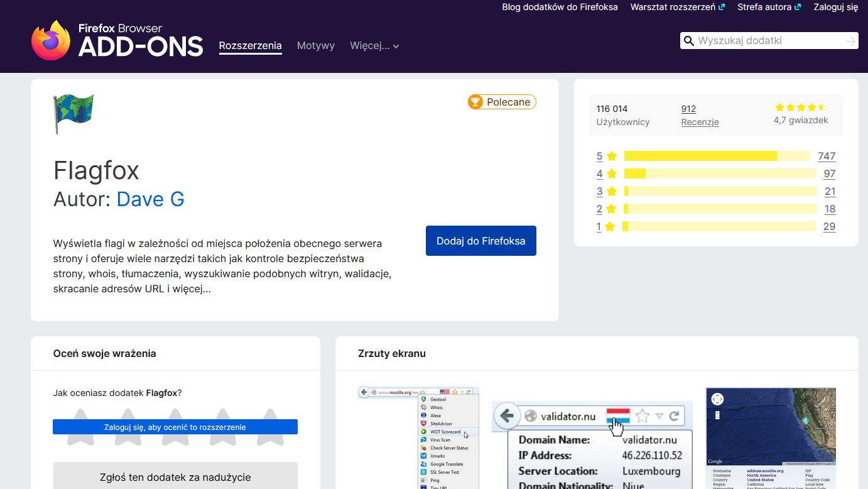Click the search arrow submit icon
This screenshot has height=489, width=868.
tap(850, 41)
